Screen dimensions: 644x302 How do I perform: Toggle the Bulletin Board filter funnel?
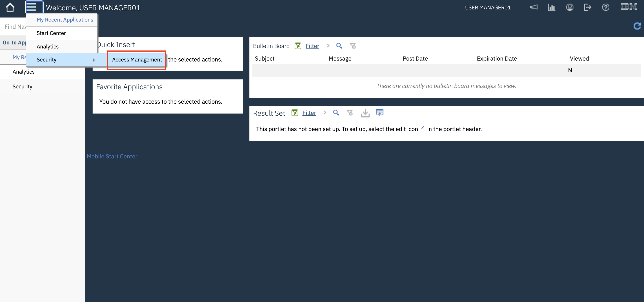tap(298, 46)
